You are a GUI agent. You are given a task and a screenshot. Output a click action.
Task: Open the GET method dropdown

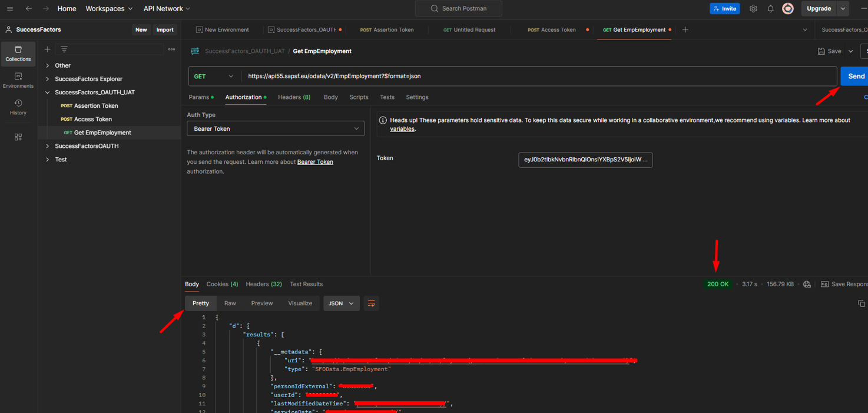(214, 76)
